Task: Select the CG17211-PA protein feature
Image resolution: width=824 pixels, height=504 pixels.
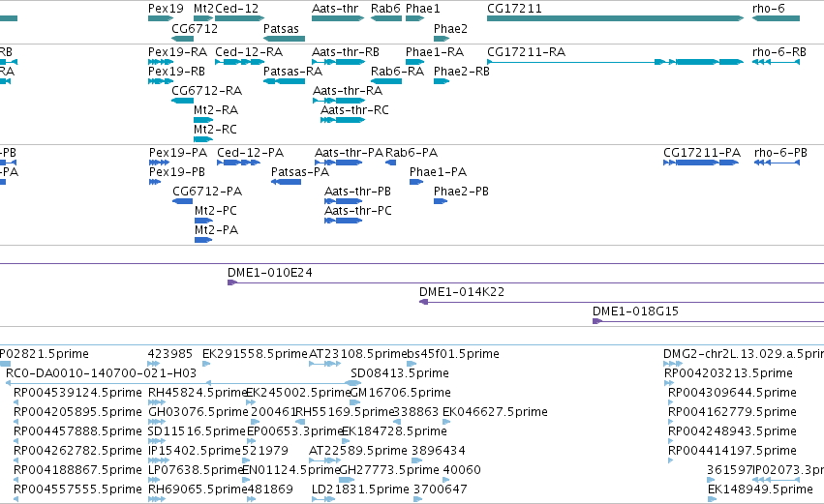Action: [701, 163]
